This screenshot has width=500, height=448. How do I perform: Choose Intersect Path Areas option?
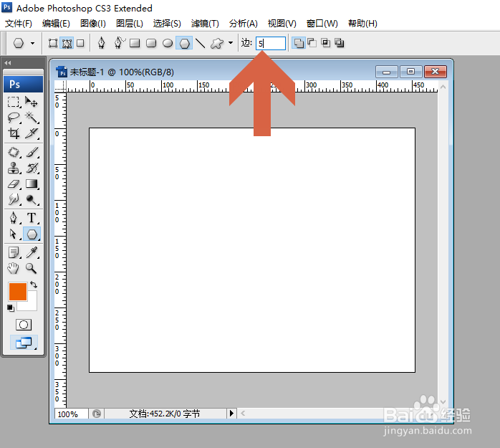326,43
